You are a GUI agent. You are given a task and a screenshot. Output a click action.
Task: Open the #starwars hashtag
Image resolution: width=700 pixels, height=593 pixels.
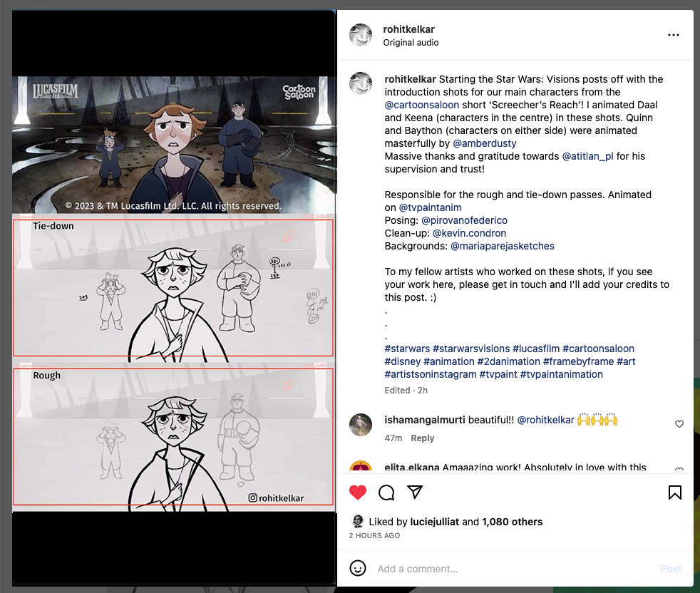[407, 349]
